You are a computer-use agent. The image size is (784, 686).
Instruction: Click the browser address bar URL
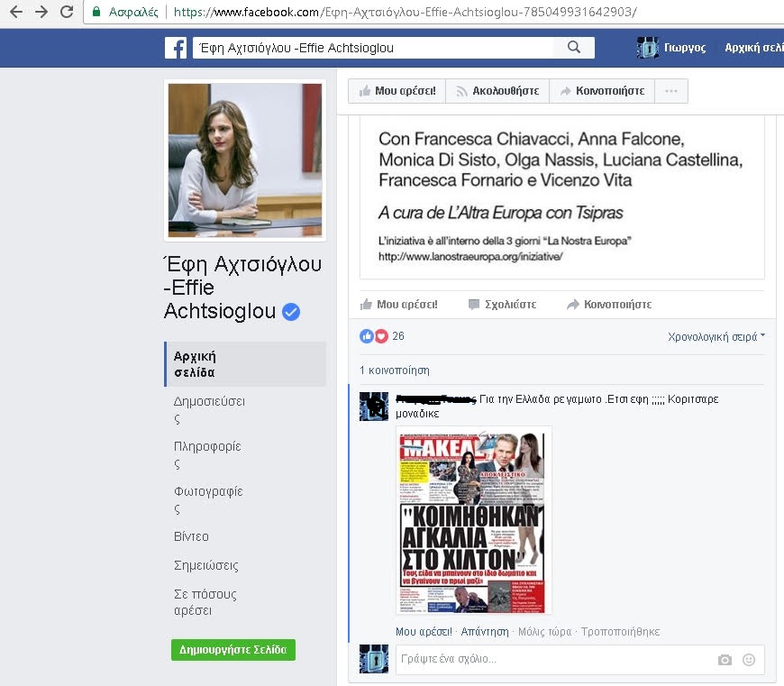(x=405, y=12)
